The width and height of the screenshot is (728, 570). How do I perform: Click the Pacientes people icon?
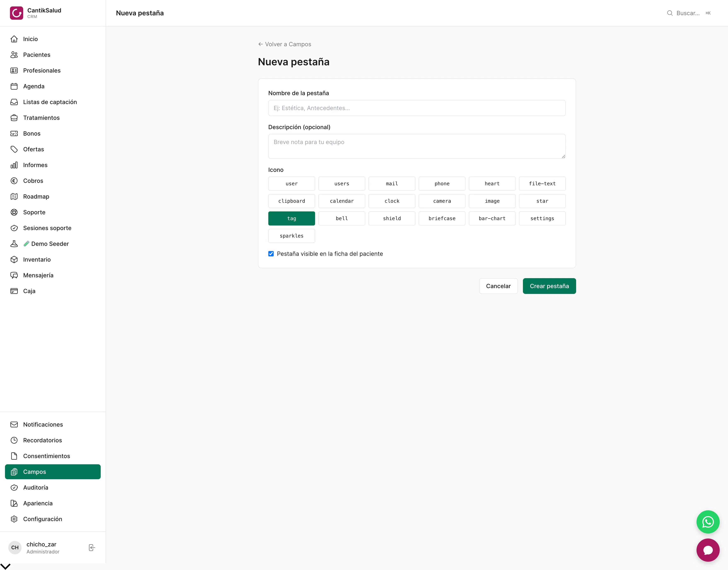(x=14, y=55)
